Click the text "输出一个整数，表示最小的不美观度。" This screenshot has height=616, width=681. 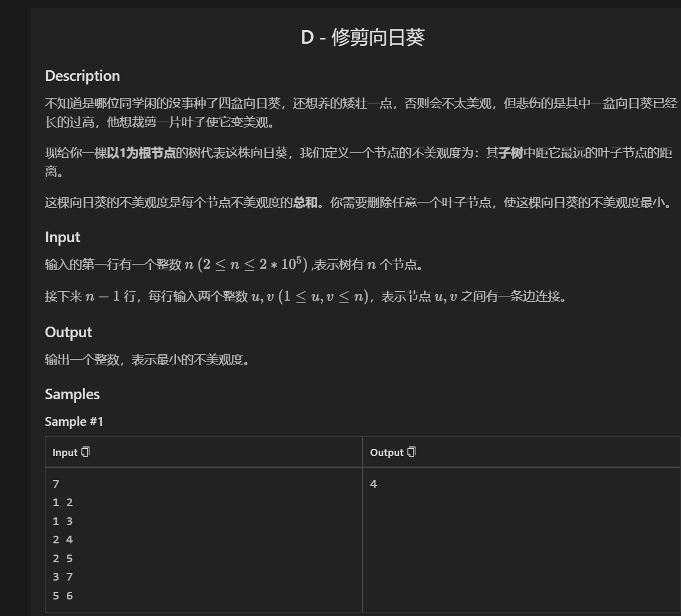tap(147, 359)
